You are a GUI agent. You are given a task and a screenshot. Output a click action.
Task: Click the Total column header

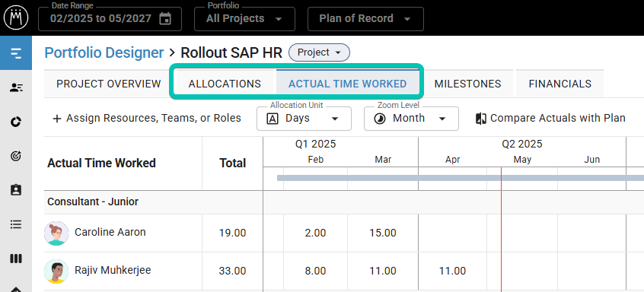click(232, 163)
